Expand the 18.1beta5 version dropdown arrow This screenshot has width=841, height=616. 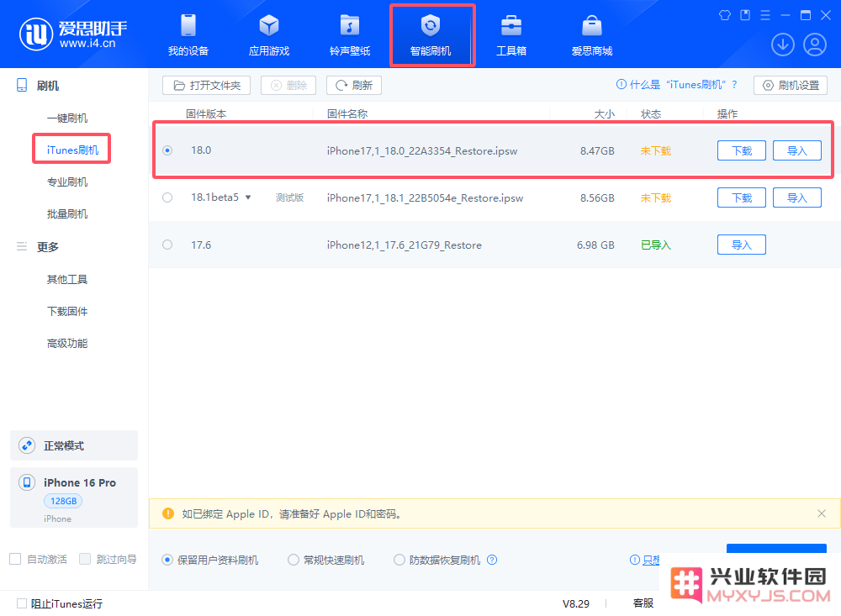[x=248, y=197]
